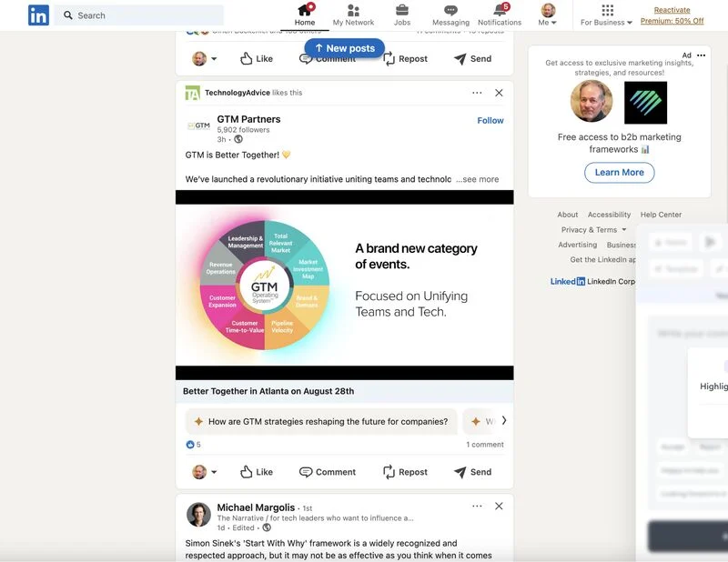Select the GTM strategies suggested question
The image size is (728, 562).
(321, 421)
